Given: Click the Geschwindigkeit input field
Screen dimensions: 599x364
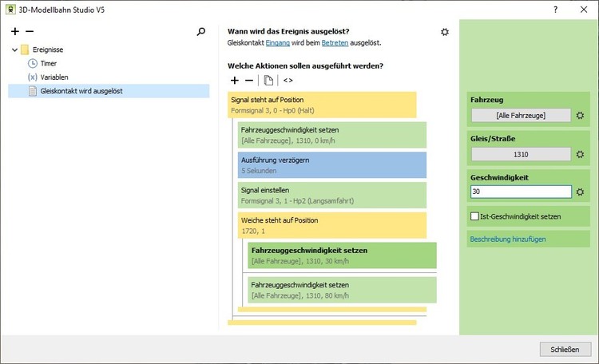Looking at the screenshot, I should tap(521, 192).
